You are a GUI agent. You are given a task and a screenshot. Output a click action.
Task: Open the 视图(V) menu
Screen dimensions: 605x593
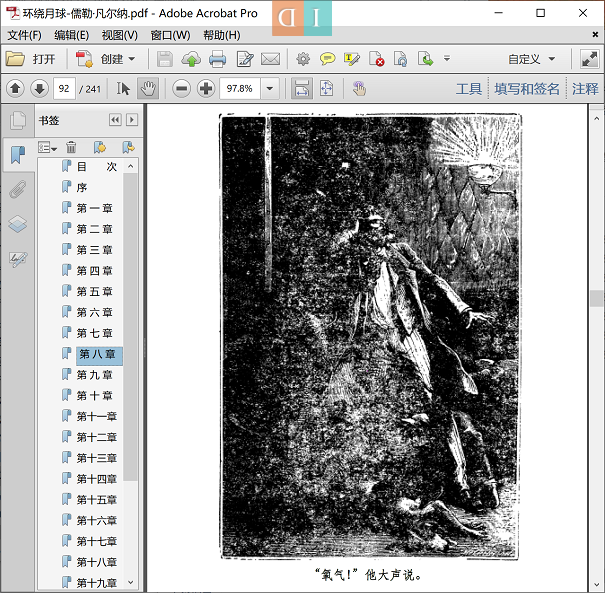tap(120, 35)
